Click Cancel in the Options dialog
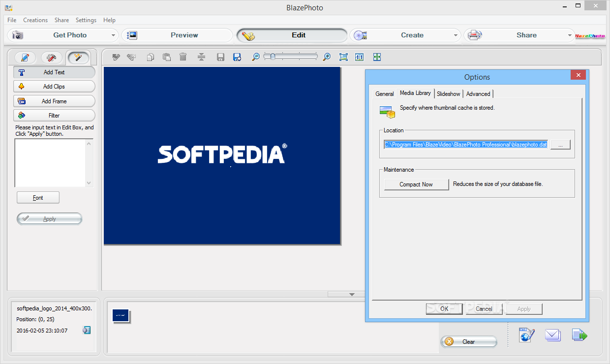 (484, 309)
